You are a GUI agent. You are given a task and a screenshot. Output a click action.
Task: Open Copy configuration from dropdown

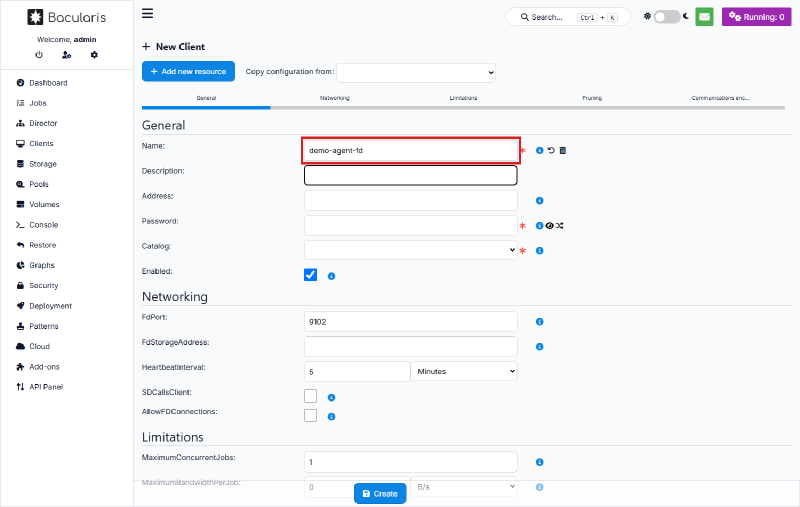pos(416,72)
